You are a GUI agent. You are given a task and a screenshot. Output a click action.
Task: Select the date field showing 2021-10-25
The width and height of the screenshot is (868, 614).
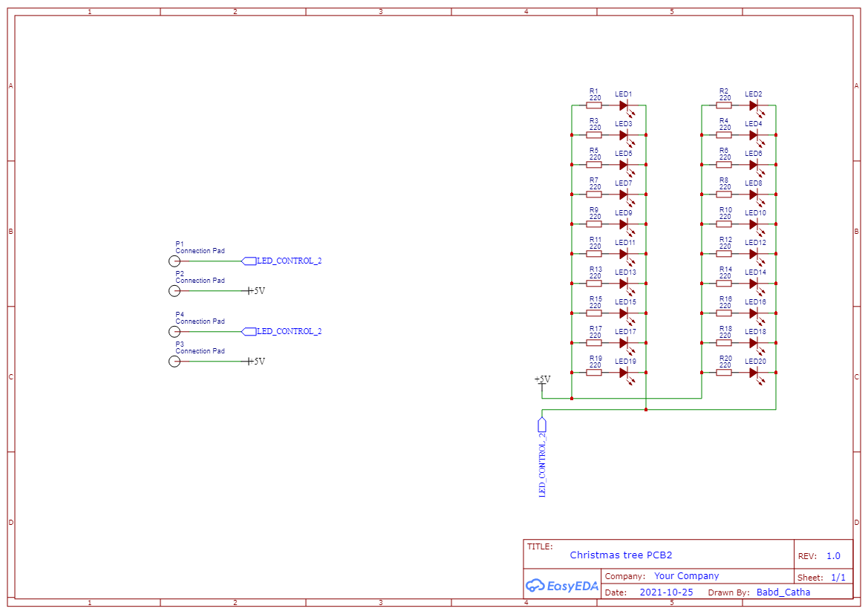(x=666, y=592)
